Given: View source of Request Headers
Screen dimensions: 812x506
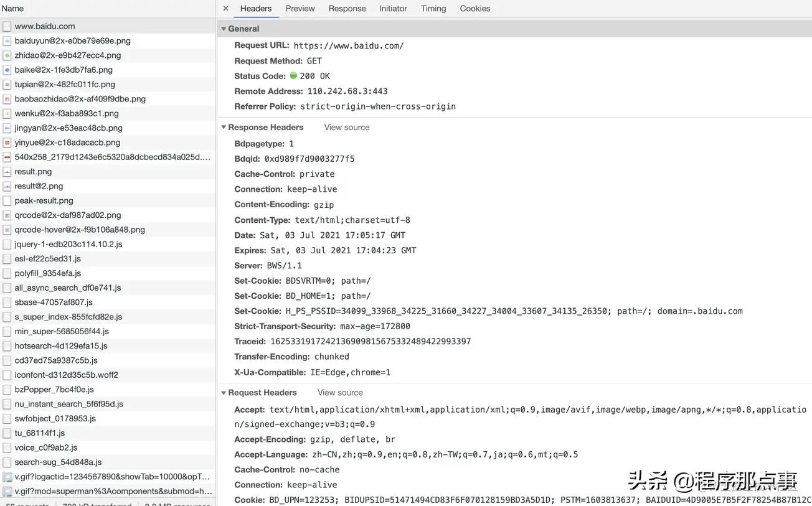Looking at the screenshot, I should pyautogui.click(x=339, y=392).
